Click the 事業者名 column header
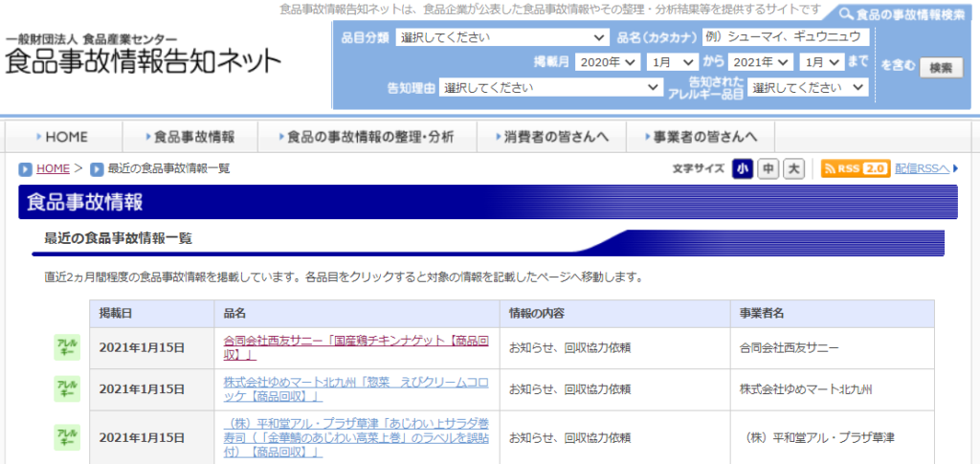 click(x=833, y=314)
